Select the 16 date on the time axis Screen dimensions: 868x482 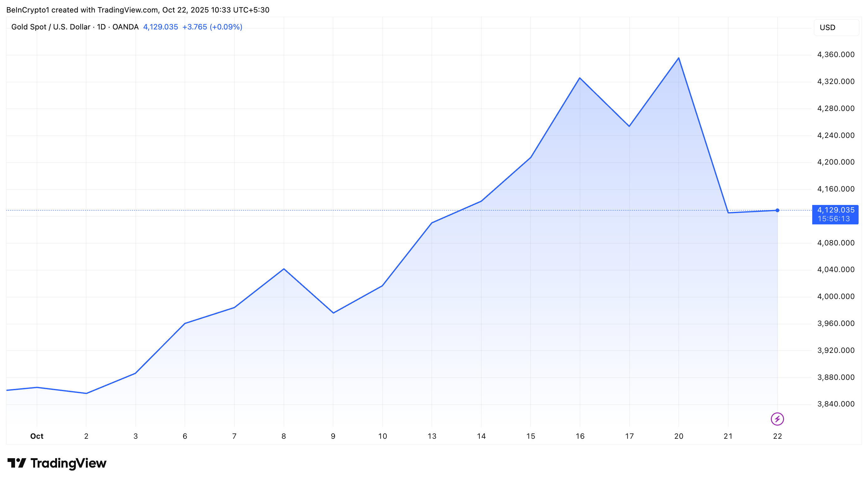pyautogui.click(x=580, y=436)
